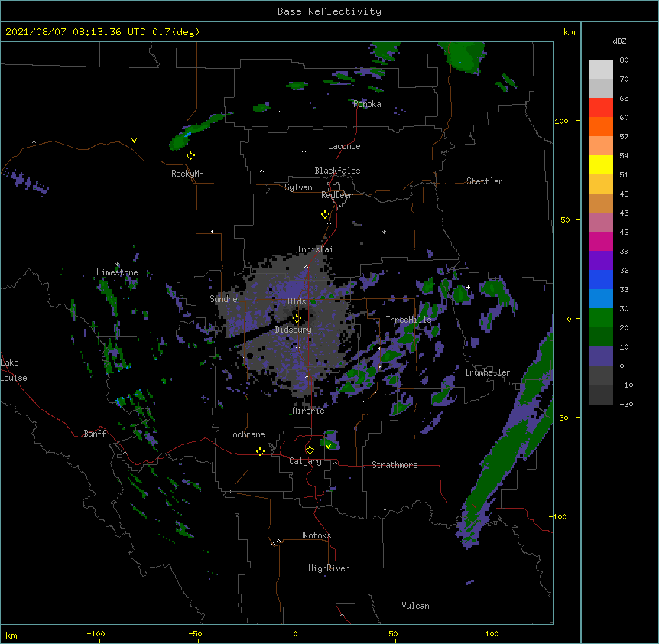This screenshot has height=644, width=659.
Task: Click the yellow marker south of RedDeer
Action: [326, 215]
